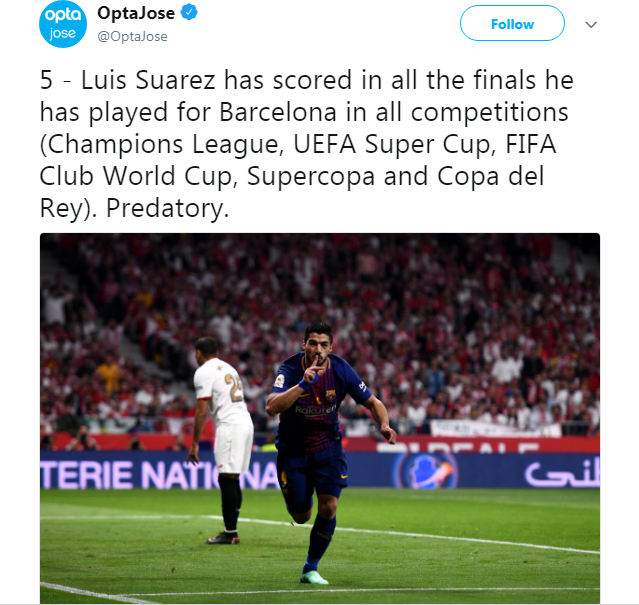This screenshot has height=605, width=639.
Task: Click the OptaJose profile avatar
Action: click(x=63, y=24)
